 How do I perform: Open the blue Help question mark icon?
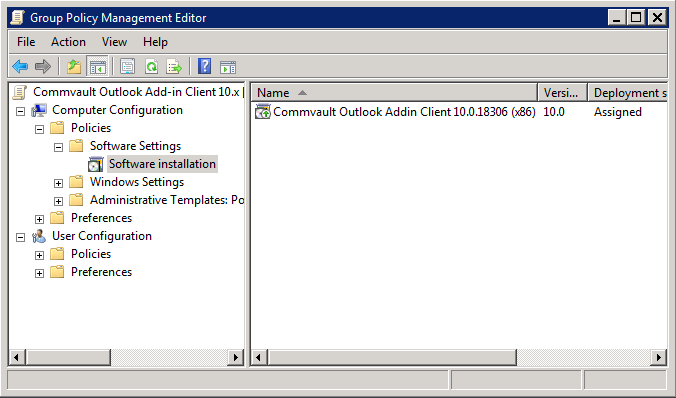(x=204, y=67)
